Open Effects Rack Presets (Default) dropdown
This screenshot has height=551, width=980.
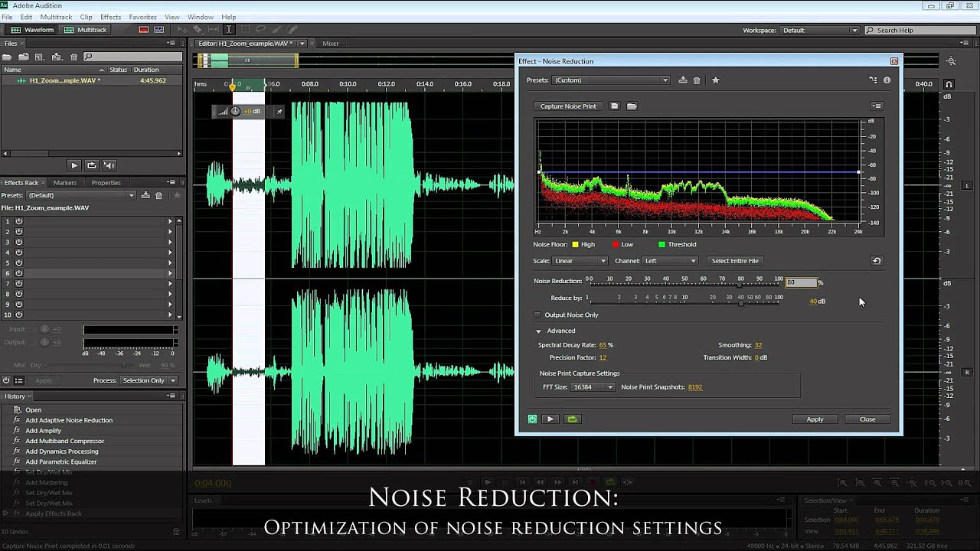coord(81,195)
